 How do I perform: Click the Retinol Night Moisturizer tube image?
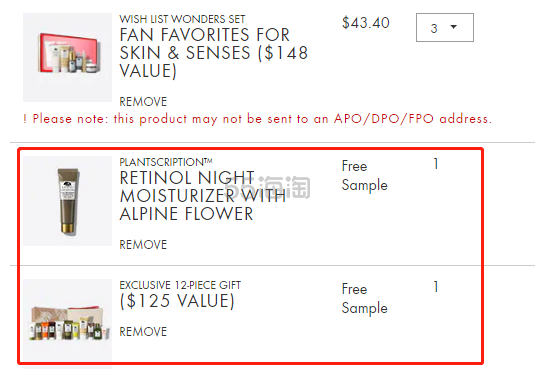click(x=67, y=201)
